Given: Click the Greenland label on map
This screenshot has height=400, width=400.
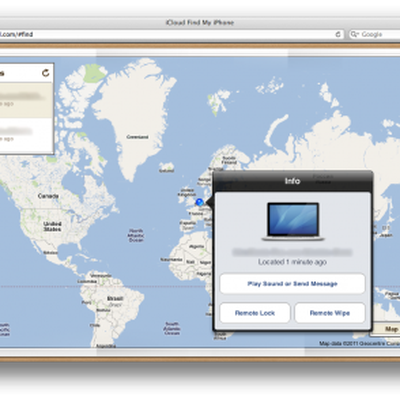Looking at the screenshot, I should pyautogui.click(x=137, y=137).
